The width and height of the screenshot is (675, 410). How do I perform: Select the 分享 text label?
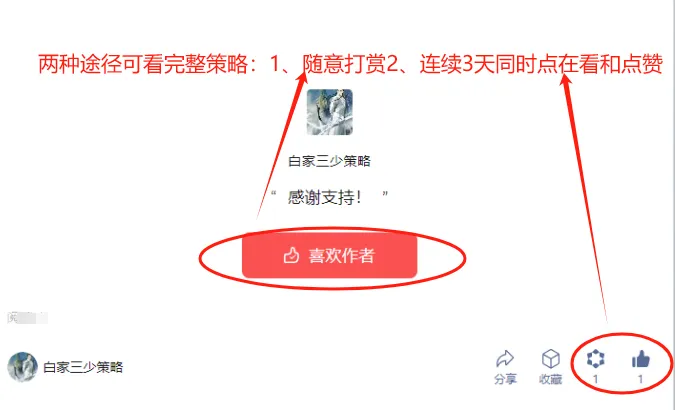(x=505, y=379)
